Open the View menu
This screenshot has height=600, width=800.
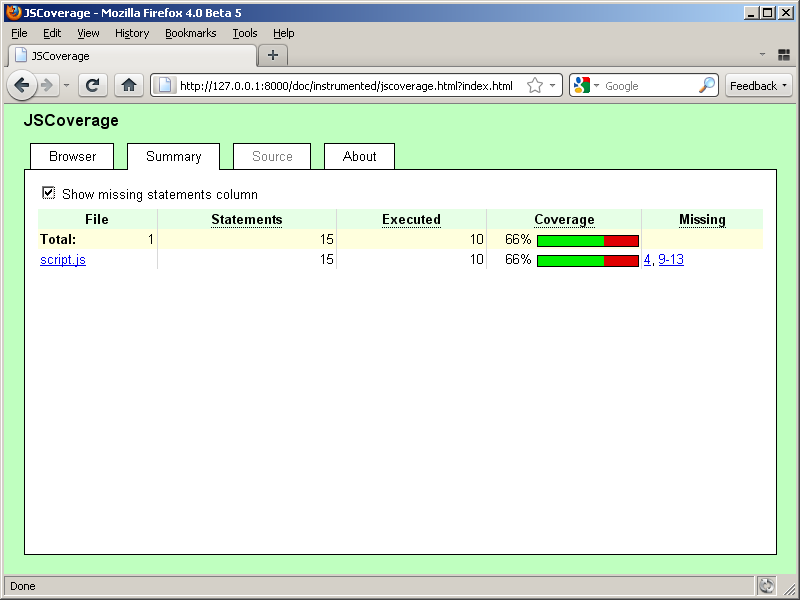pyautogui.click(x=88, y=33)
